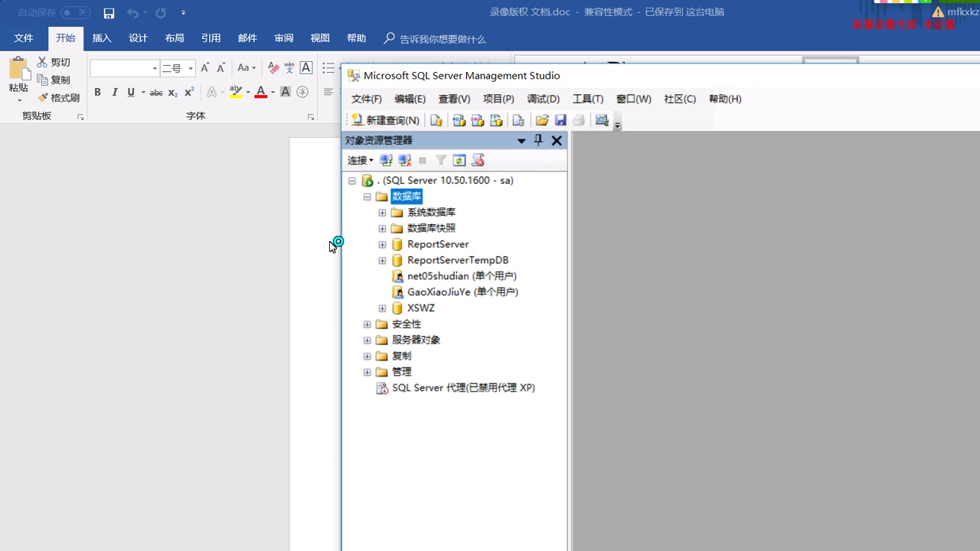Click Disconnect icon in Object Explorer
The height and width of the screenshot is (551, 980).
point(404,160)
